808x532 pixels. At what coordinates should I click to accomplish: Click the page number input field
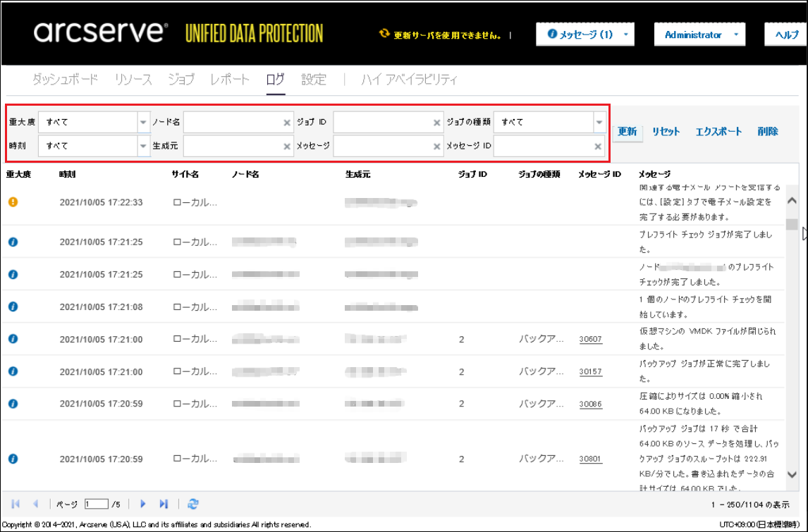[x=96, y=504]
